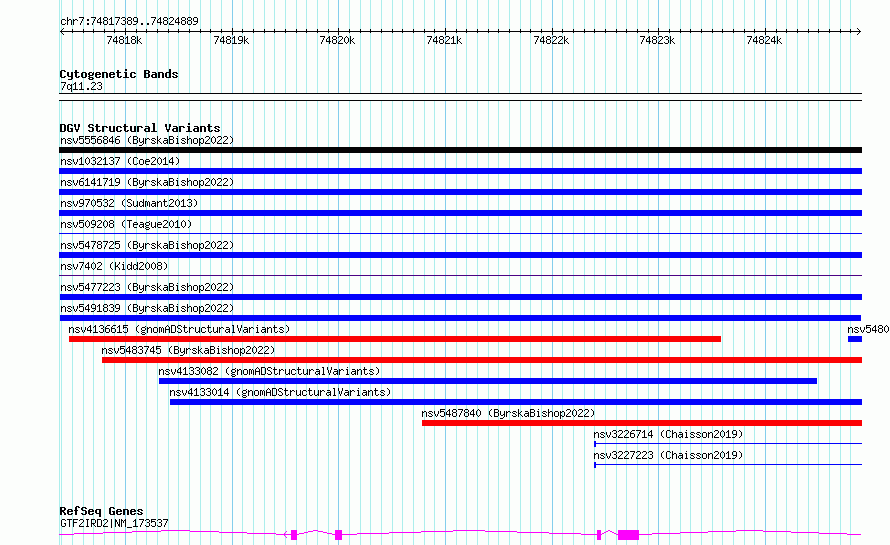Click the 74819k ruler tick label
Image resolution: width=890 pixels, height=545 pixels.
(231, 40)
